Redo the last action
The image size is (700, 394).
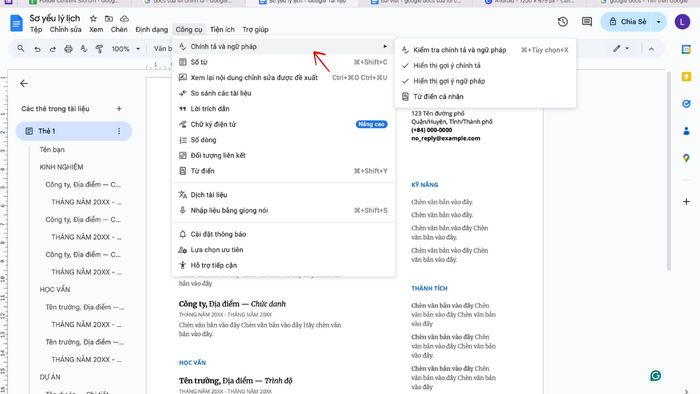pyautogui.click(x=53, y=49)
